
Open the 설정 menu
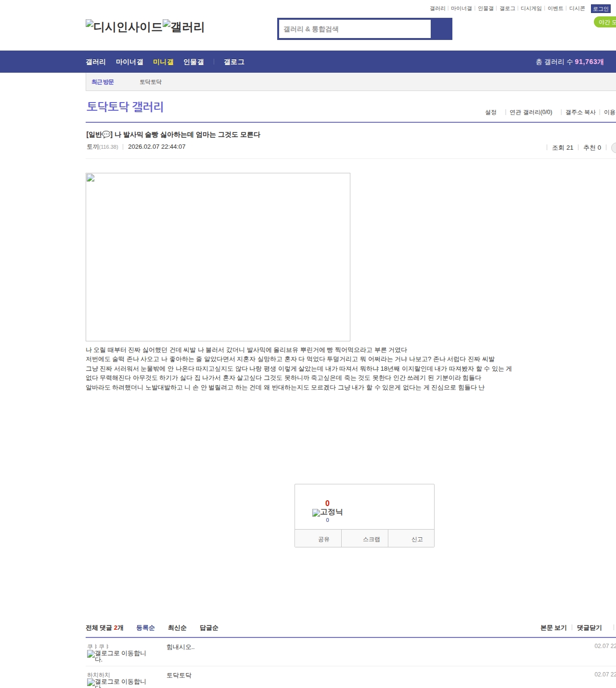490,112
